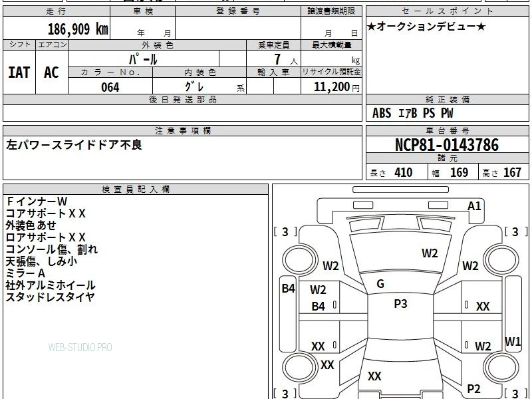
Task: Click the 車検 header cell
Action: pos(143,11)
